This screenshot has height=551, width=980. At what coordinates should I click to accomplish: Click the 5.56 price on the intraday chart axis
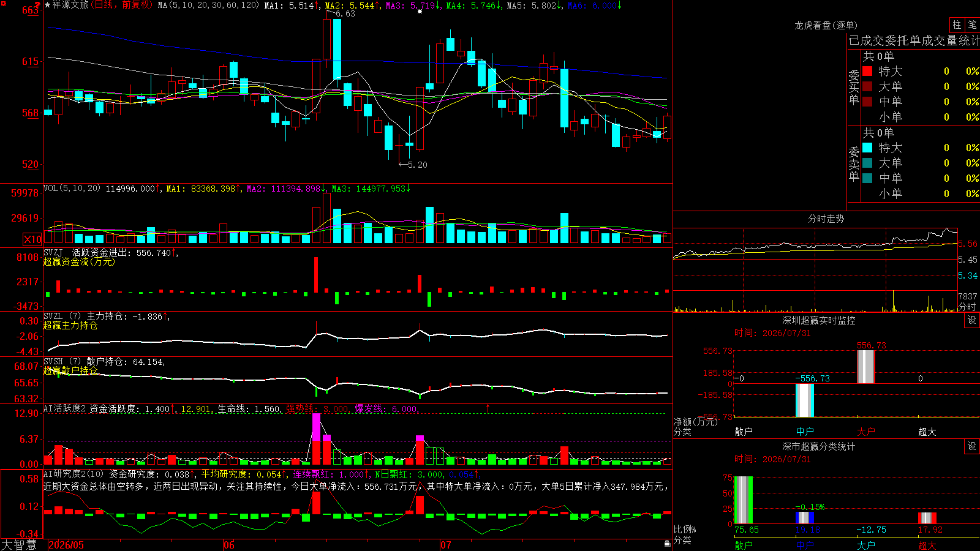click(x=968, y=244)
